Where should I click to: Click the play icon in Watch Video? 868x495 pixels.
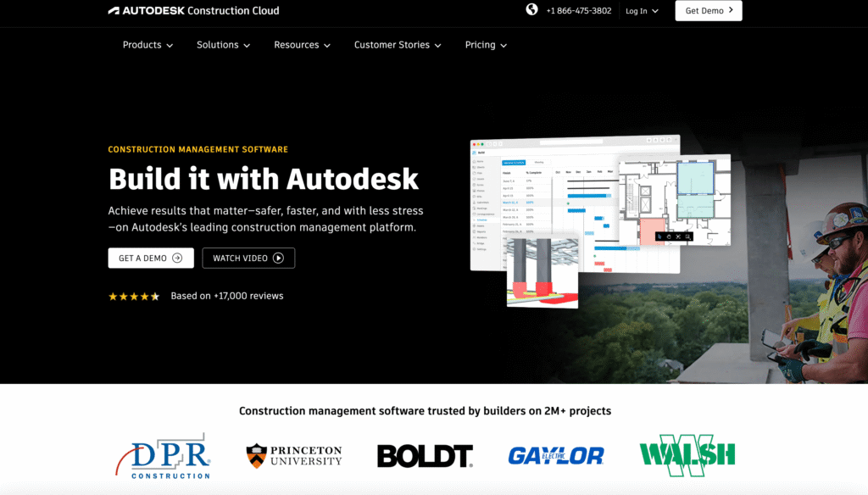pyautogui.click(x=278, y=258)
